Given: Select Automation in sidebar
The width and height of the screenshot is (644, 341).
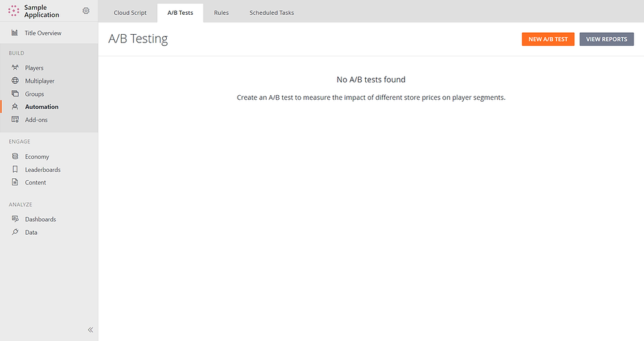Looking at the screenshot, I should click(x=41, y=107).
